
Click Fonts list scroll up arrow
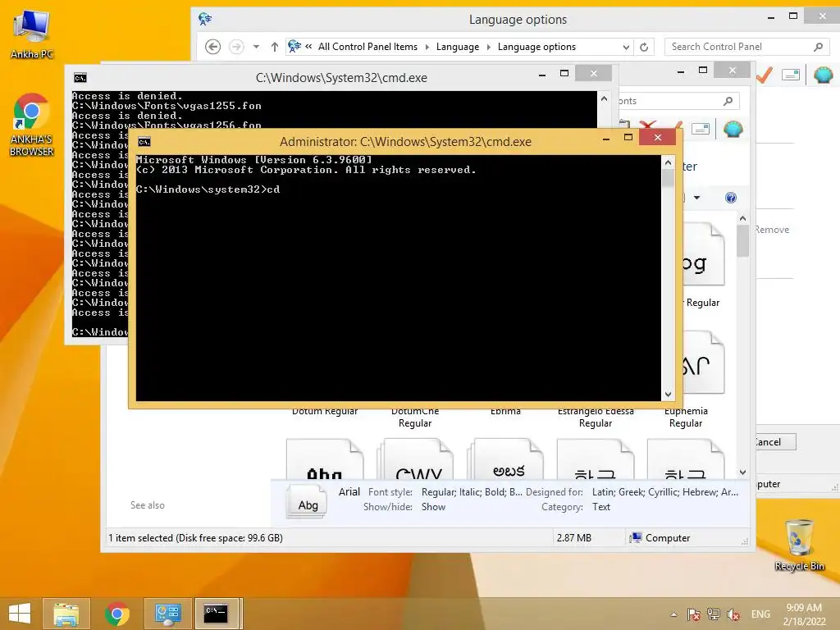tap(742, 218)
